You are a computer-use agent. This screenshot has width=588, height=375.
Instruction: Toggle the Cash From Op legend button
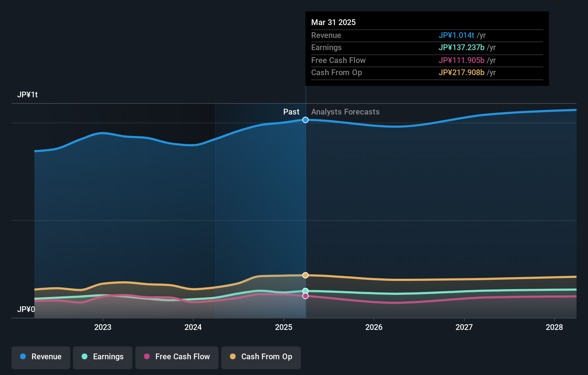(x=261, y=357)
